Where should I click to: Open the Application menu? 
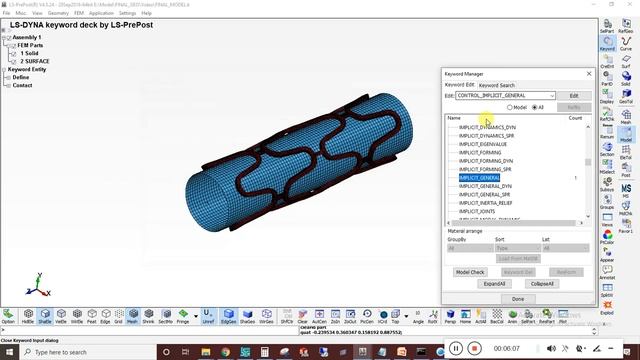point(101,13)
